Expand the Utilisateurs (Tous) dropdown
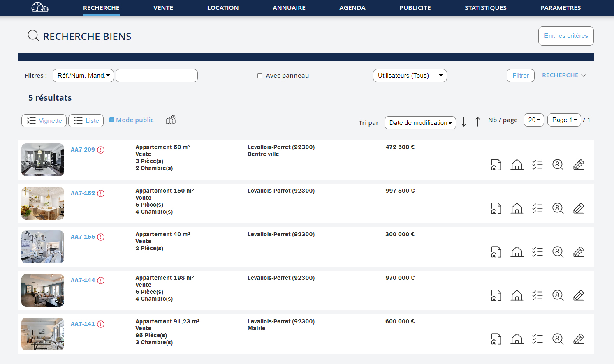Screen dimensions: 614x364 click(x=410, y=76)
